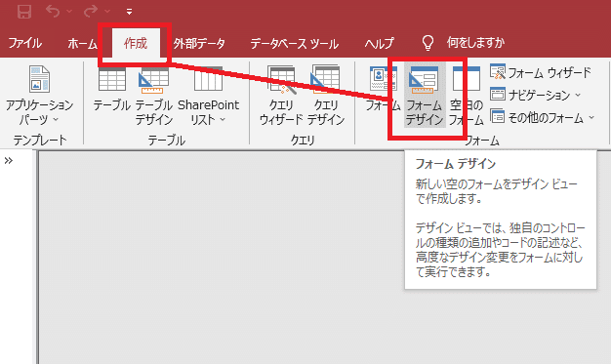Expand the アプリケーション パーツ dropdown arrow

point(56,119)
